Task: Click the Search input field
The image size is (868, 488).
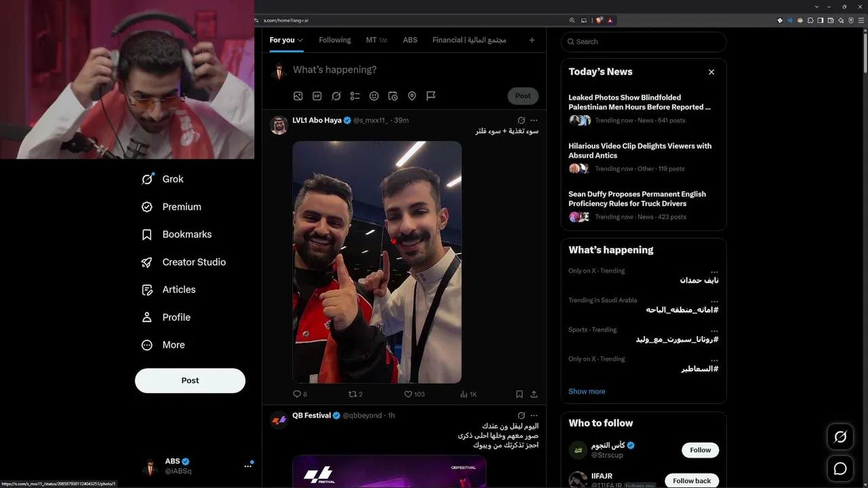Action: [644, 41]
